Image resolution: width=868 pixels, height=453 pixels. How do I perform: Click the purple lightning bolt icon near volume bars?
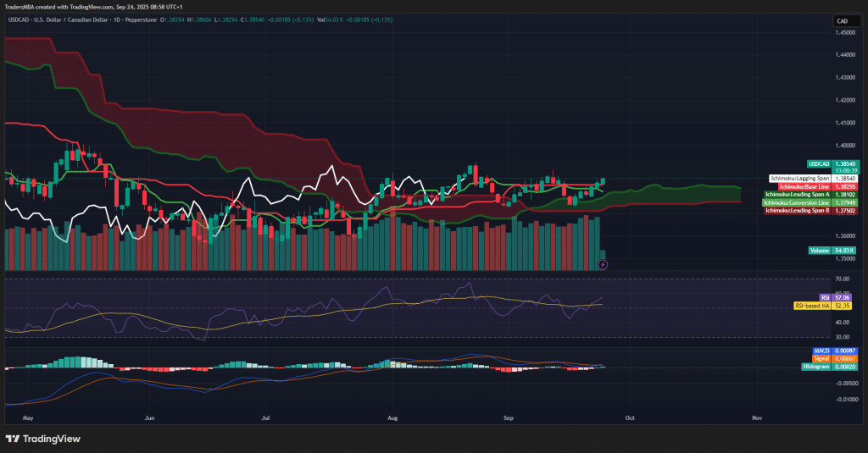point(603,264)
